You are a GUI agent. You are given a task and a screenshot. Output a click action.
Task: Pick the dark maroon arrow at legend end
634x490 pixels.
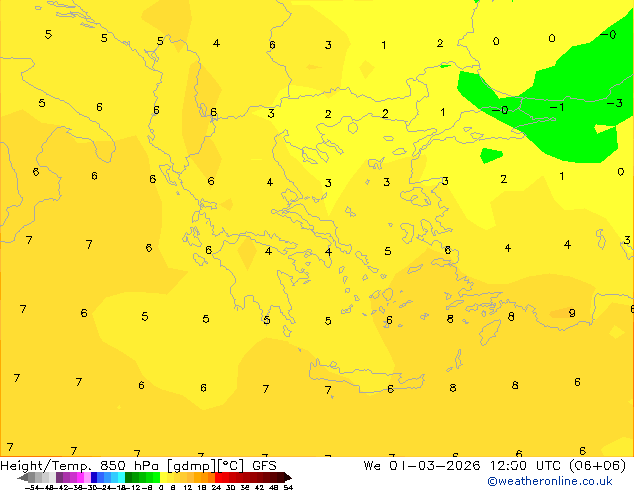pyautogui.click(x=288, y=477)
